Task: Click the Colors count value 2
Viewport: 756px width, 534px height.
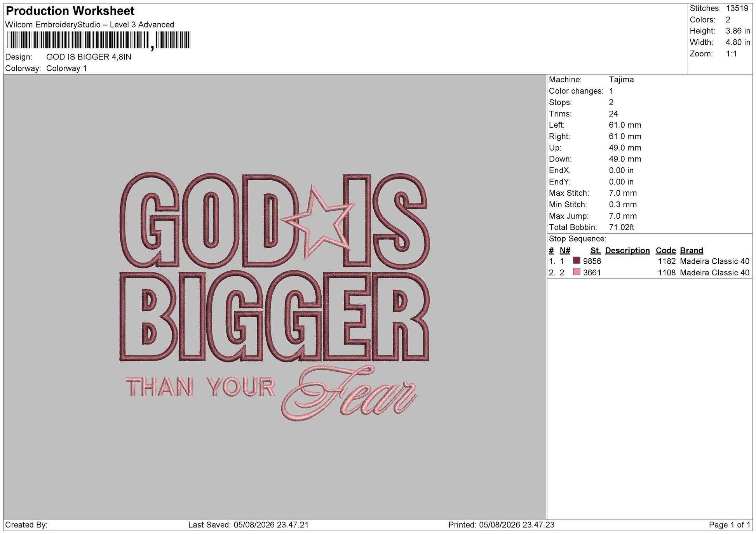Action: (x=728, y=20)
